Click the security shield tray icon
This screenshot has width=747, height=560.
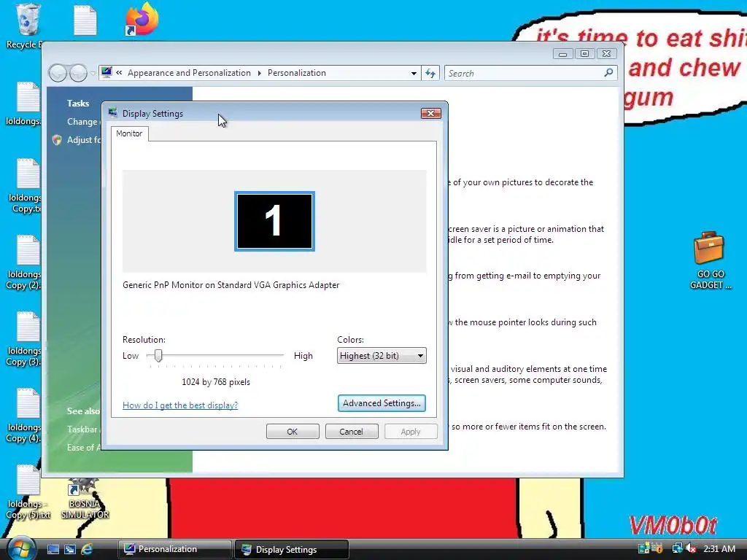(657, 548)
